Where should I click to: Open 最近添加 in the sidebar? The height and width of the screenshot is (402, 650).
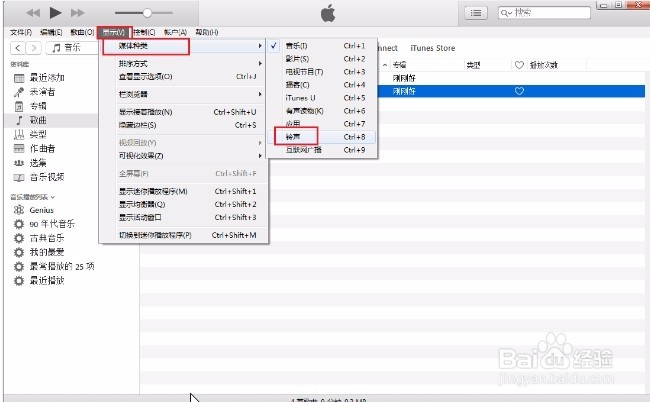click(x=47, y=78)
